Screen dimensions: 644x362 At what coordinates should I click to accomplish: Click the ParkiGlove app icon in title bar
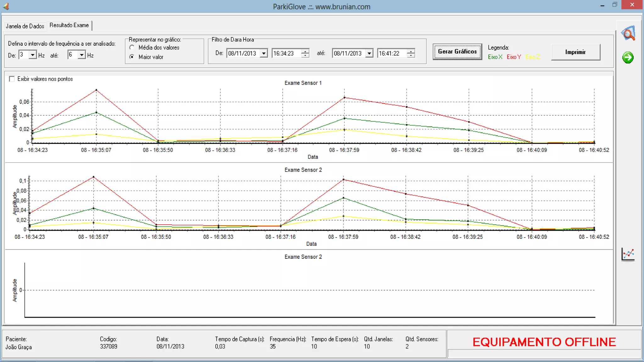6,6
